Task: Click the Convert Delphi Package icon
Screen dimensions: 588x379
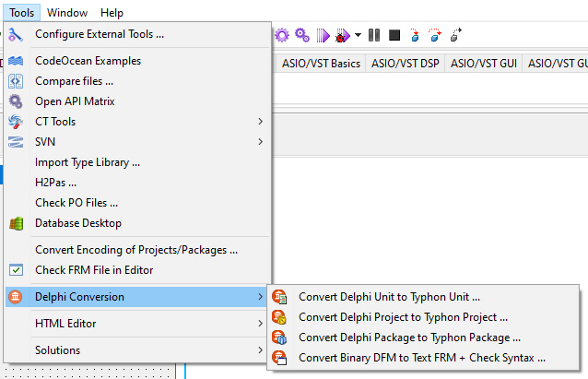Action: 279,338
